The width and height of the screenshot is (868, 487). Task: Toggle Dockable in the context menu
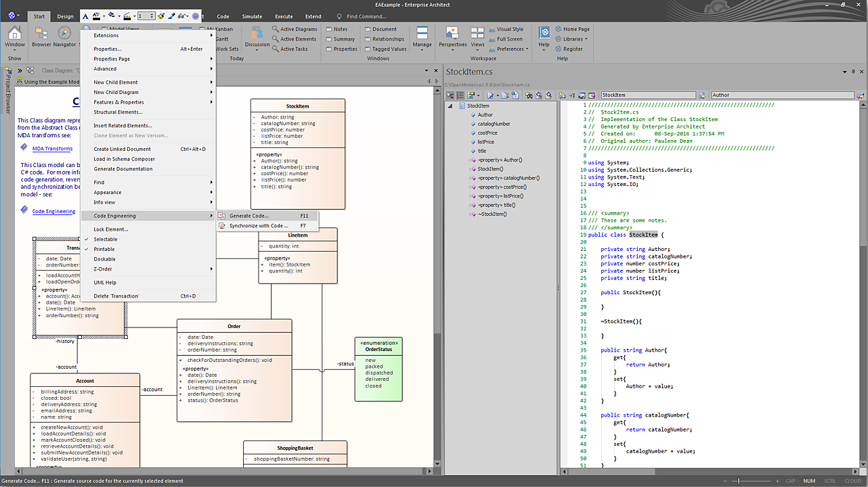148,259
